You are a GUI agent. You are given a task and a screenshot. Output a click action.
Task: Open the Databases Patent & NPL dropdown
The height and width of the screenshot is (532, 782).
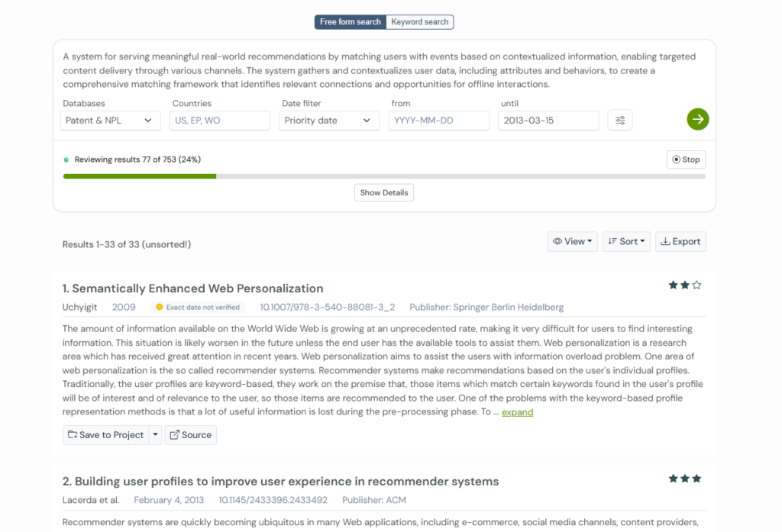[x=110, y=121]
